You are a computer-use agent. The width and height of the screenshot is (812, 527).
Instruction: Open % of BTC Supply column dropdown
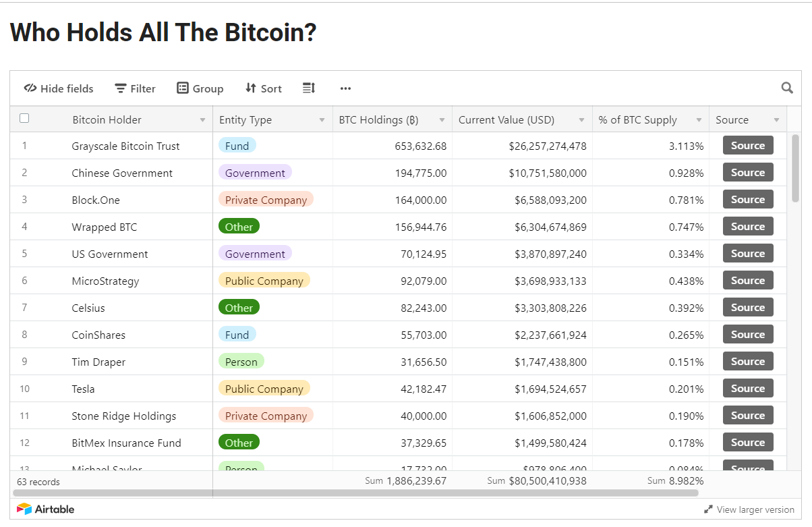point(699,120)
